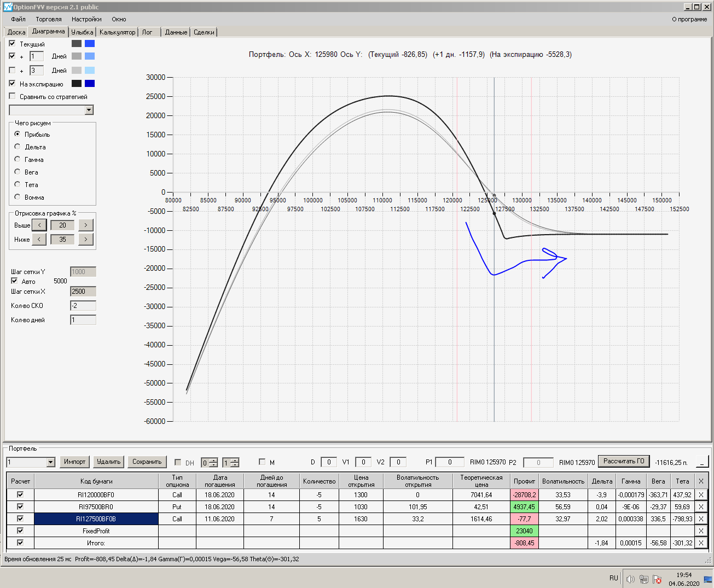Delete the RI120000BF0 row with X
714x588 pixels.
[701, 495]
